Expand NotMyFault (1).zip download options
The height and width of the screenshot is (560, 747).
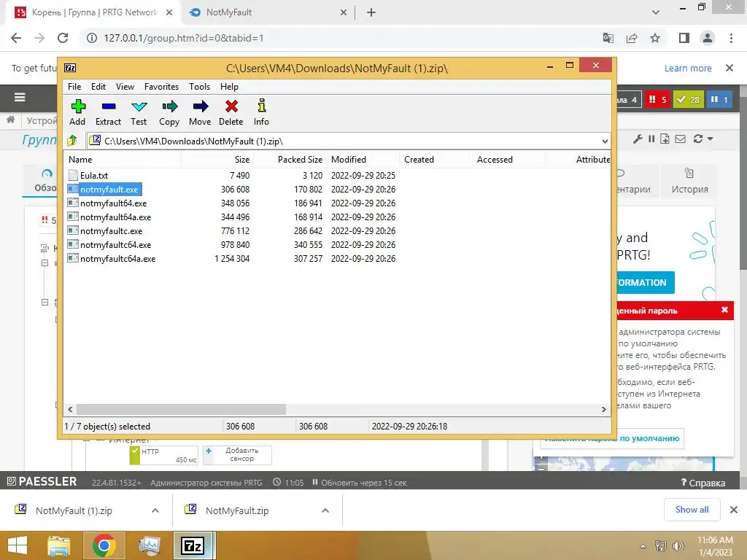point(155,510)
